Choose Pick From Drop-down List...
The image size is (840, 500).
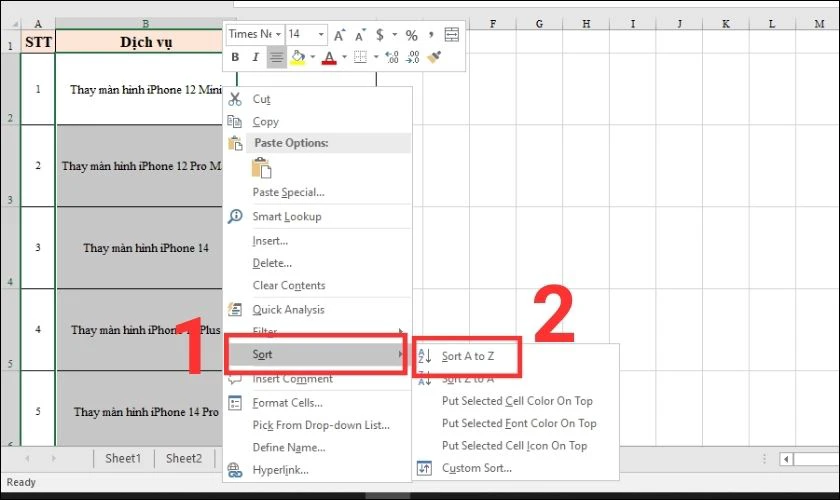click(318, 425)
